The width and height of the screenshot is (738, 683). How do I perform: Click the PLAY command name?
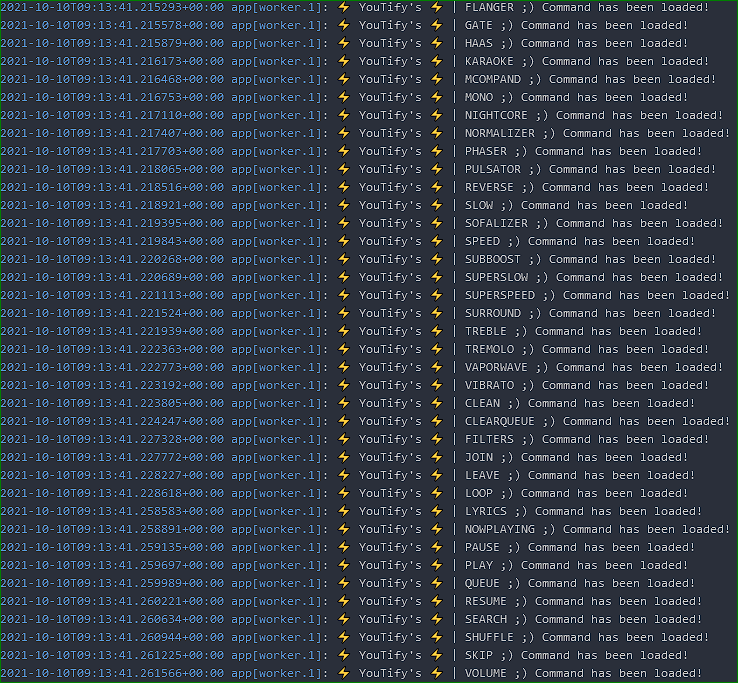pyautogui.click(x=479, y=565)
